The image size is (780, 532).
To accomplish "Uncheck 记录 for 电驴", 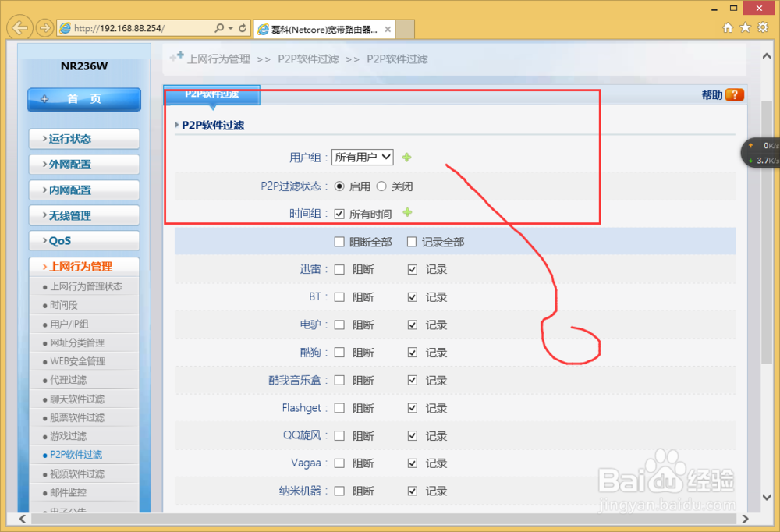I will [413, 325].
